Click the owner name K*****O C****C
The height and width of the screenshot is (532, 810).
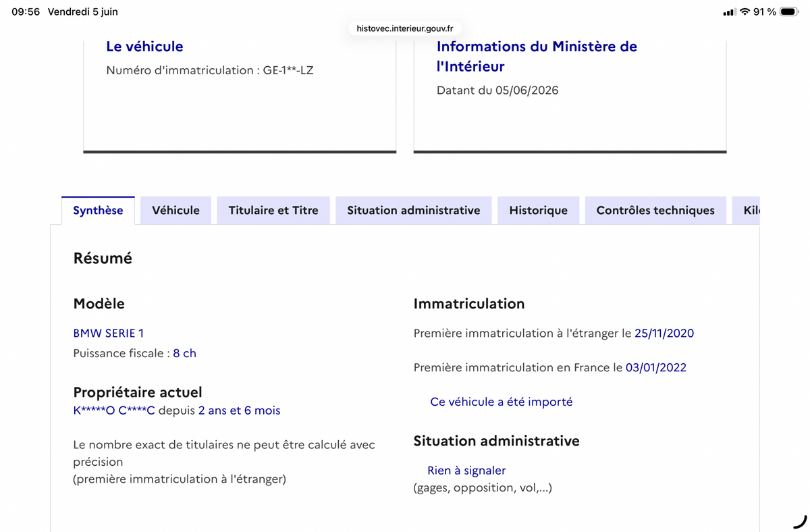114,410
